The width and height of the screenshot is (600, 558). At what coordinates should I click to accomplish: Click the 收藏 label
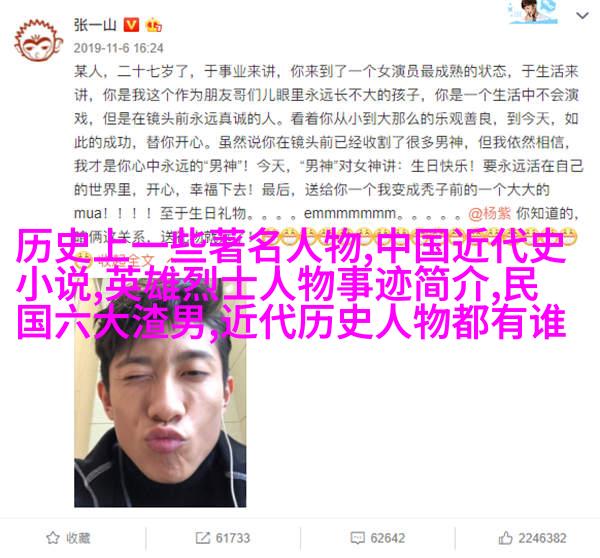(78, 538)
